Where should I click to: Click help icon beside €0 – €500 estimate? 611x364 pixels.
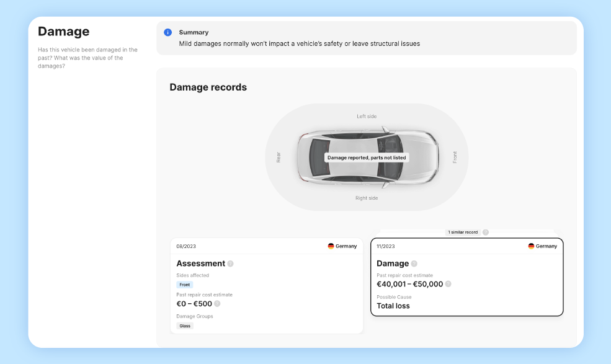click(217, 304)
